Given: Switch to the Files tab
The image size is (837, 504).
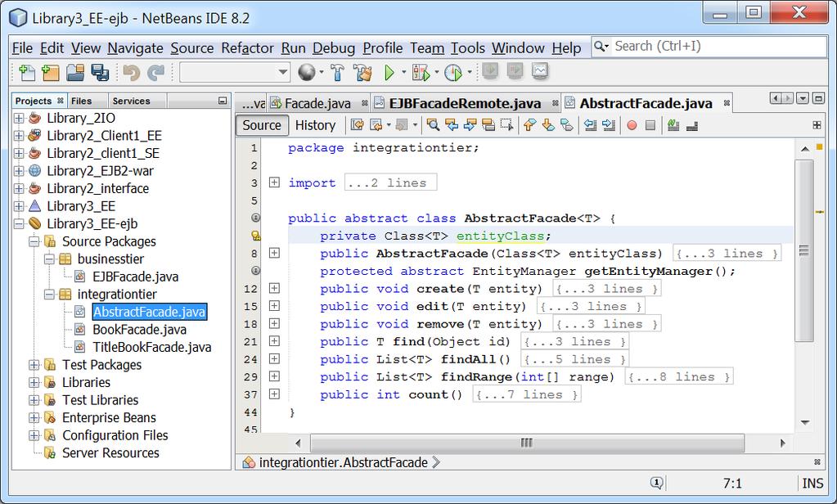Looking at the screenshot, I should (81, 101).
